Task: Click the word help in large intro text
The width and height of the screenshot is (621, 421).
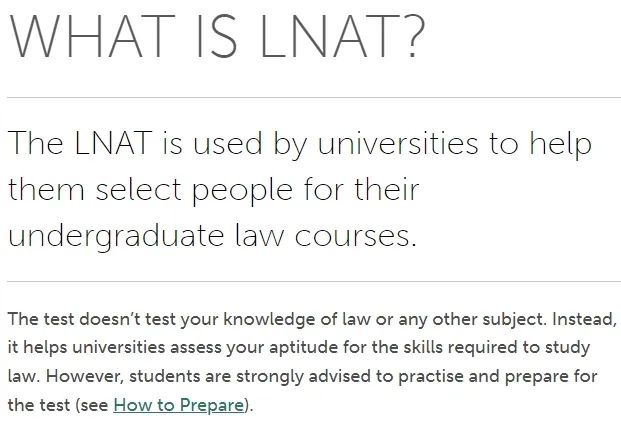Action: click(x=561, y=143)
